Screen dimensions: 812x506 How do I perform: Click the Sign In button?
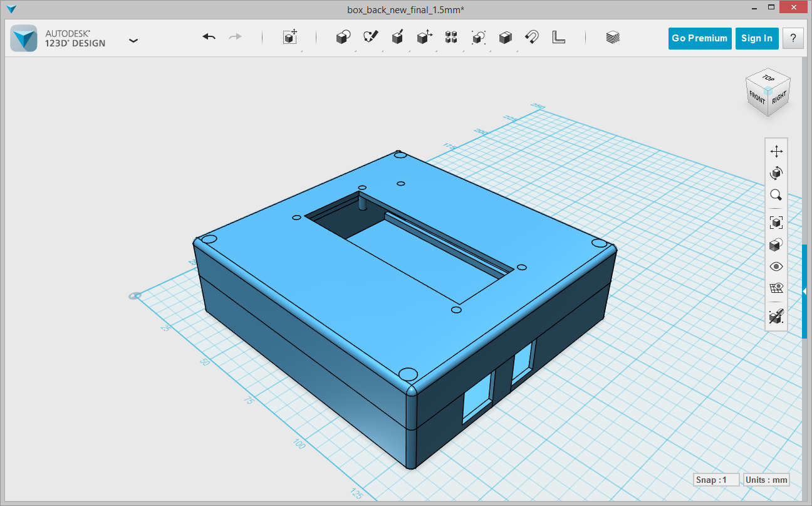pyautogui.click(x=757, y=38)
